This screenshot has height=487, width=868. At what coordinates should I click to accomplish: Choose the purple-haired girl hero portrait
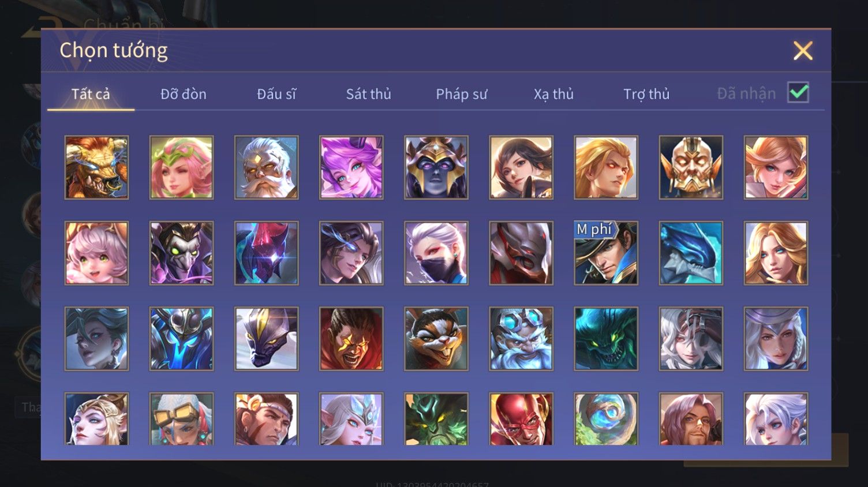[x=351, y=167]
